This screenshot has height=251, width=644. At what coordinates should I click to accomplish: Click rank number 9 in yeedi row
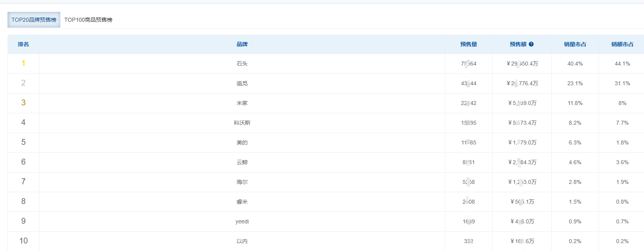pos(23,221)
